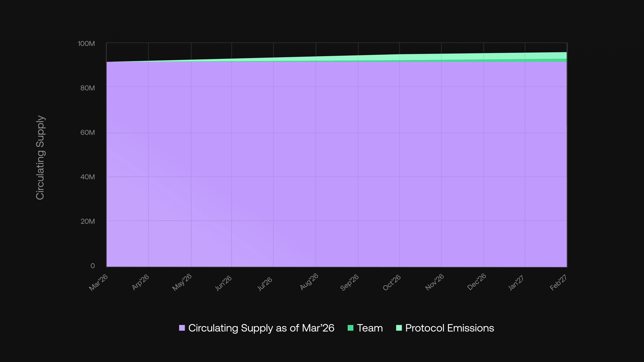Viewport: 644px width, 362px height.
Task: Click the Mar'26 x-axis label
Action: 98,283
